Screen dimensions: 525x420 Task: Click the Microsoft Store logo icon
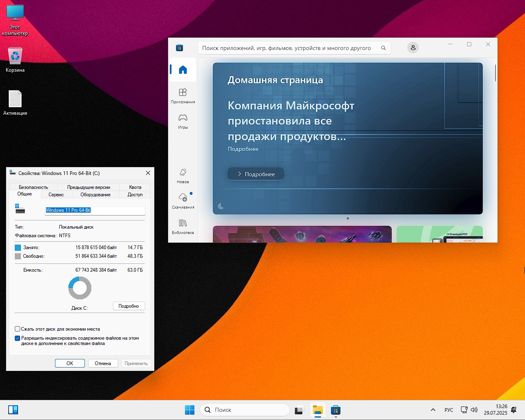(179, 48)
